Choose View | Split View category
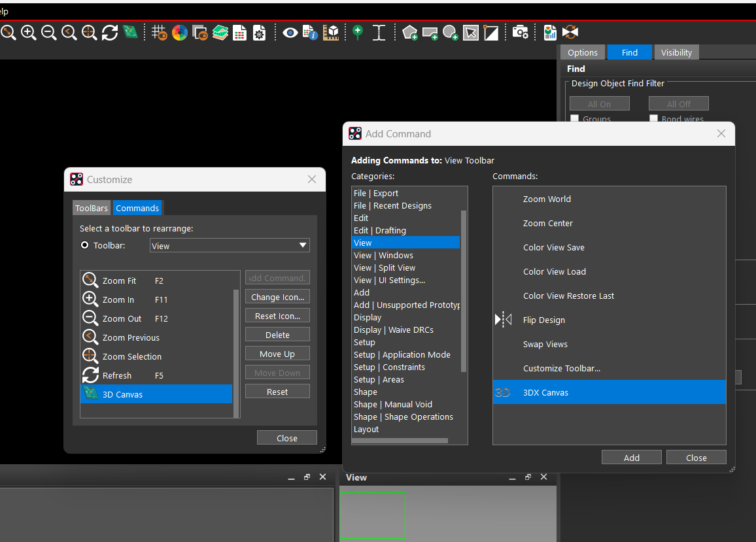 pyautogui.click(x=385, y=268)
